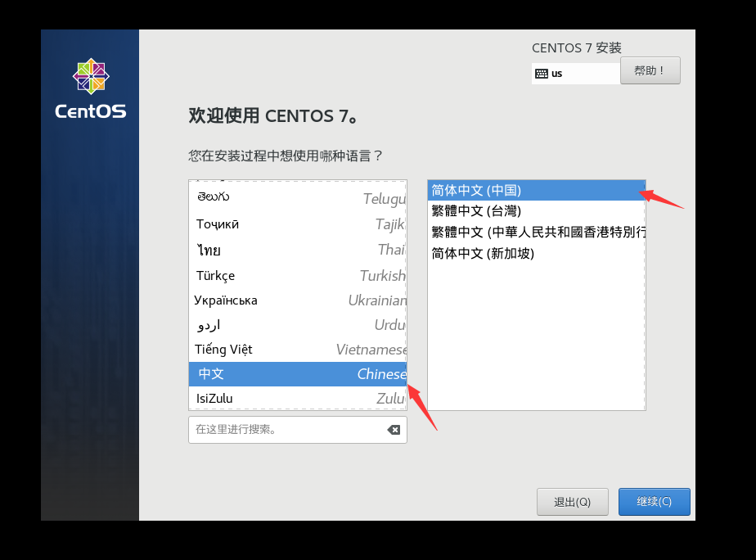This screenshot has width=756, height=560.
Task: Click the CentOS logo
Action: click(x=91, y=89)
